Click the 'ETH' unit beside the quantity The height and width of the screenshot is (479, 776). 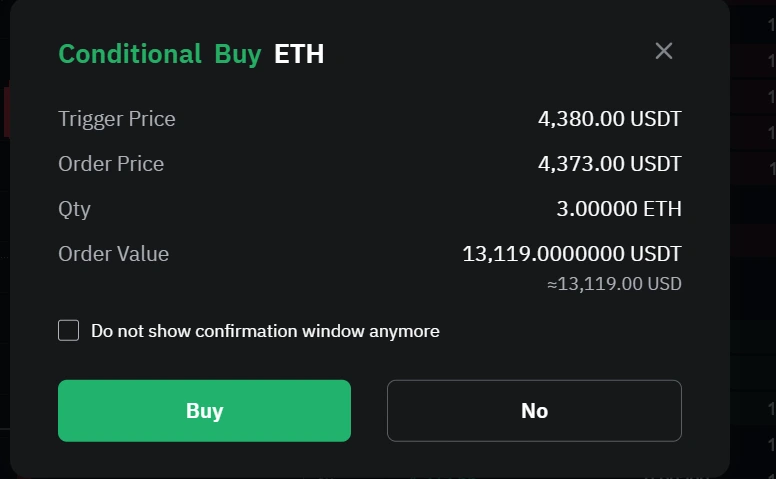tap(662, 209)
